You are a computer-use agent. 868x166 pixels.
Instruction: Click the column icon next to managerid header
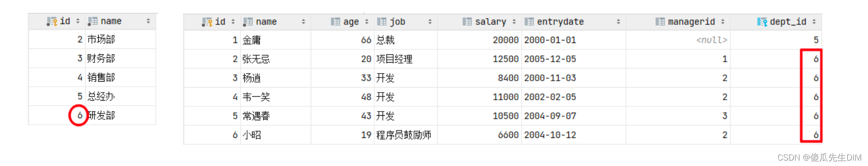(x=660, y=22)
